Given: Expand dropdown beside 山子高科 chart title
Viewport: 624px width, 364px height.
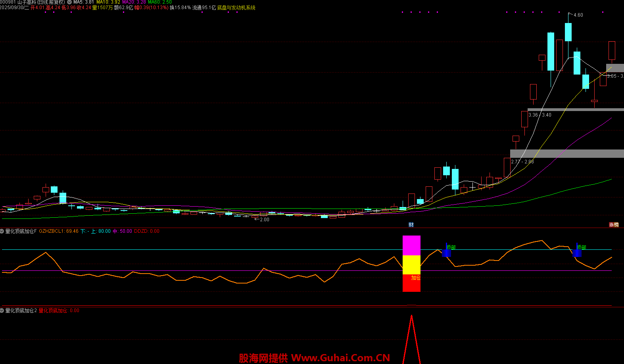Looking at the screenshot, I should click(x=69, y=2).
